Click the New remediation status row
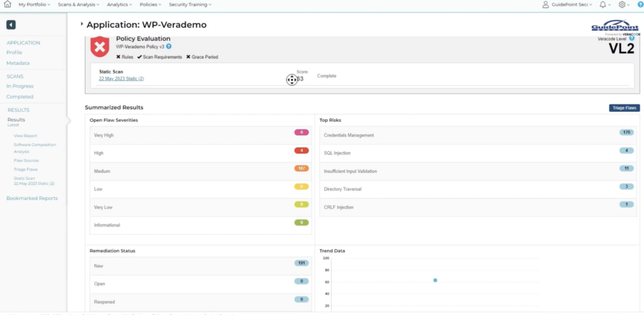644x315 pixels. point(201,266)
